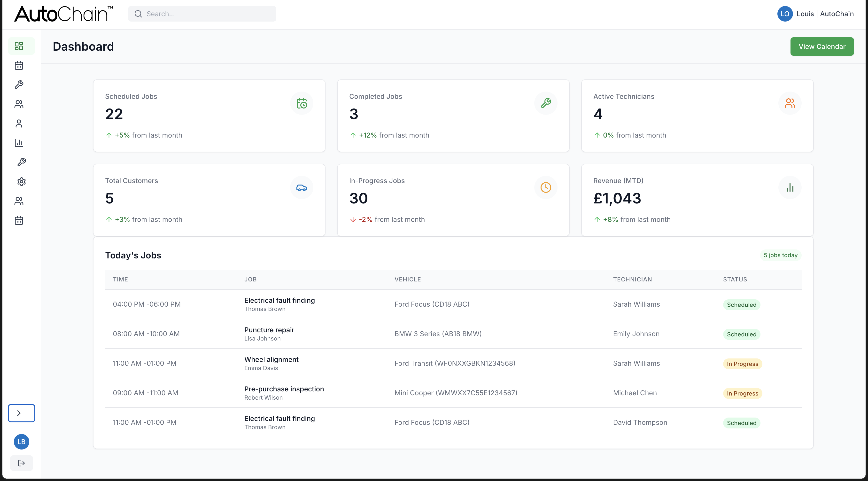Click the '5 jobs today' badge
Screen dimensions: 868x481
(x=781, y=255)
